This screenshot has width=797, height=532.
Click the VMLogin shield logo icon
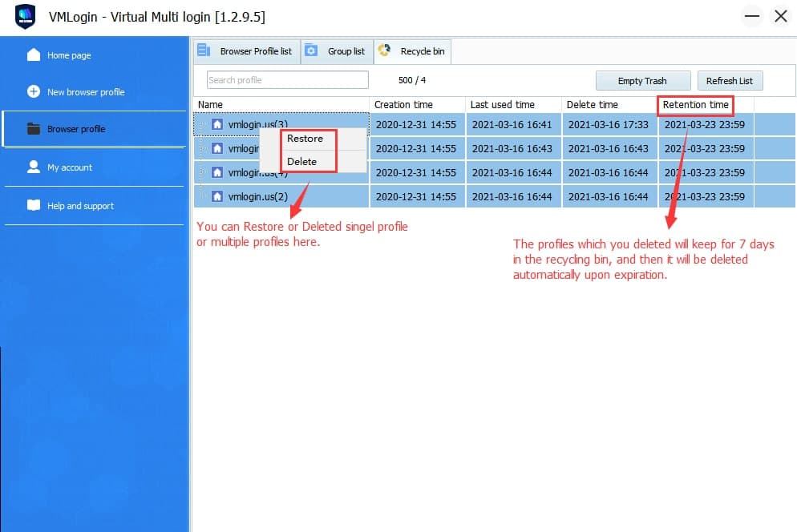(26, 17)
